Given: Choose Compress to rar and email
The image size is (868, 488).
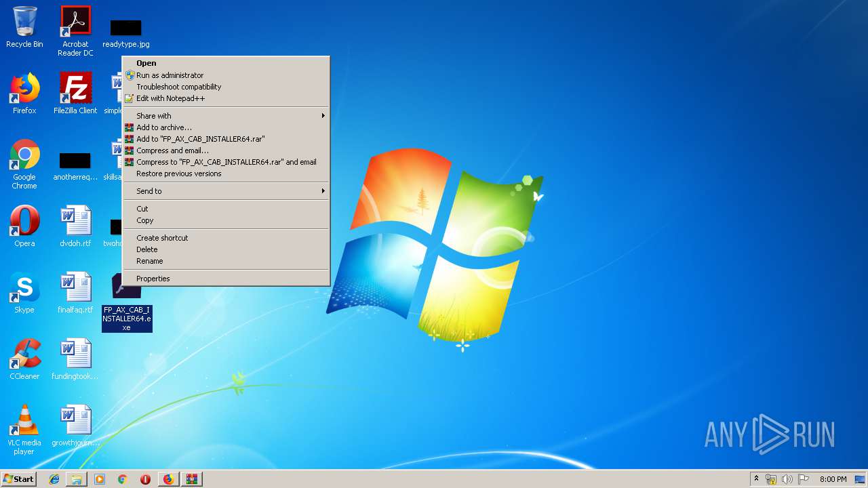Looking at the screenshot, I should pos(226,162).
